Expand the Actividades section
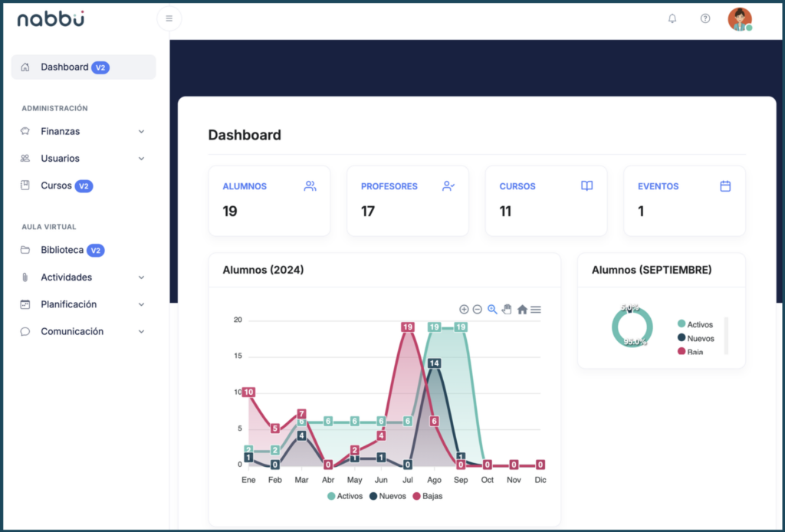The height and width of the screenshot is (532, 785). click(x=83, y=277)
